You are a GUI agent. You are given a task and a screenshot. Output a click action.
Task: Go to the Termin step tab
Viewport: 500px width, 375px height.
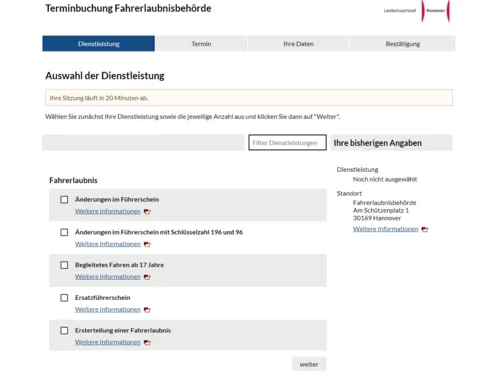pos(201,44)
